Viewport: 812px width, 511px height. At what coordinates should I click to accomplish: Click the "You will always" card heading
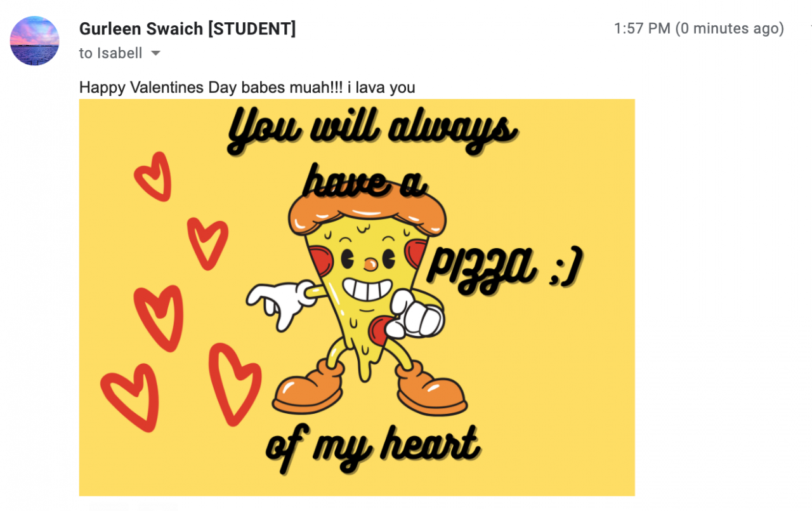point(371,130)
